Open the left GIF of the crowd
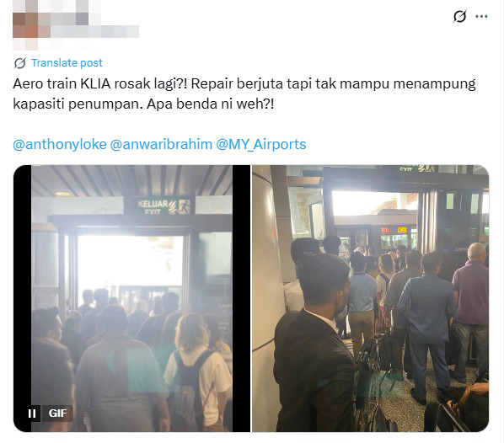The height and width of the screenshot is (443, 504). pos(131,298)
